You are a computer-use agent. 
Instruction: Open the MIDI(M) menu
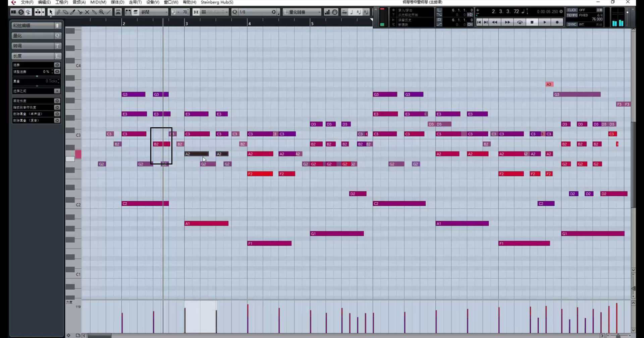pos(98,2)
